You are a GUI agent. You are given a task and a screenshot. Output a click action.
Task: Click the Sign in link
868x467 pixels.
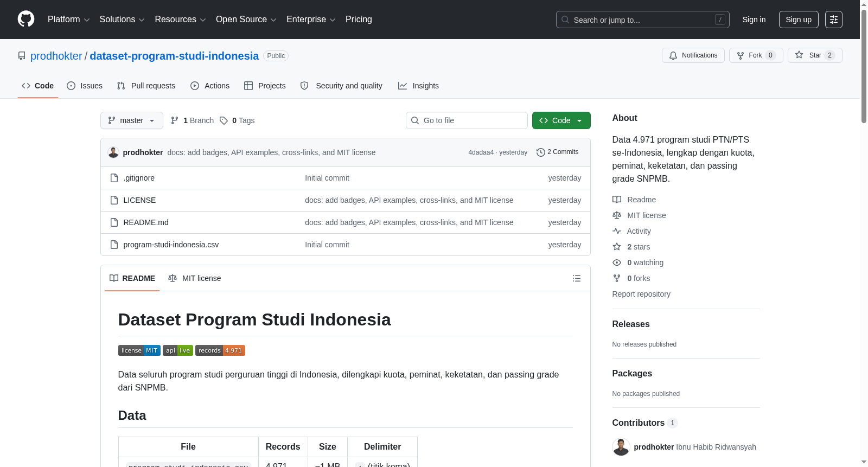(x=754, y=20)
